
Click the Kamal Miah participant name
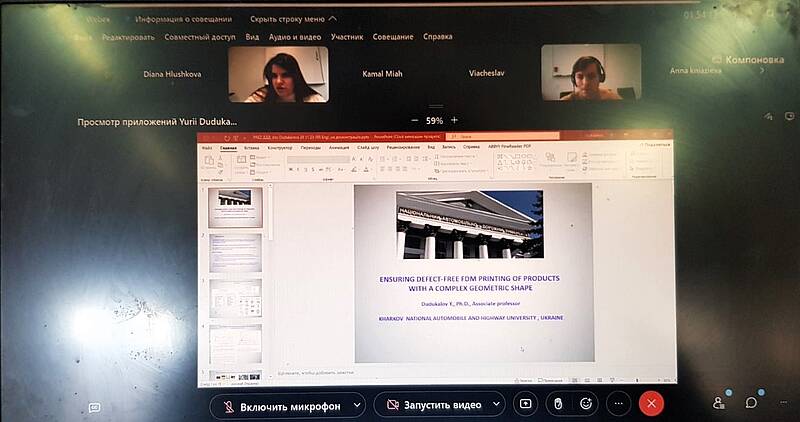click(382, 74)
